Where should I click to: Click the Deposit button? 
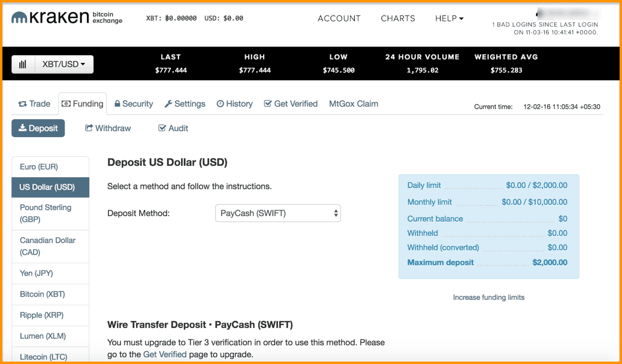tap(38, 128)
